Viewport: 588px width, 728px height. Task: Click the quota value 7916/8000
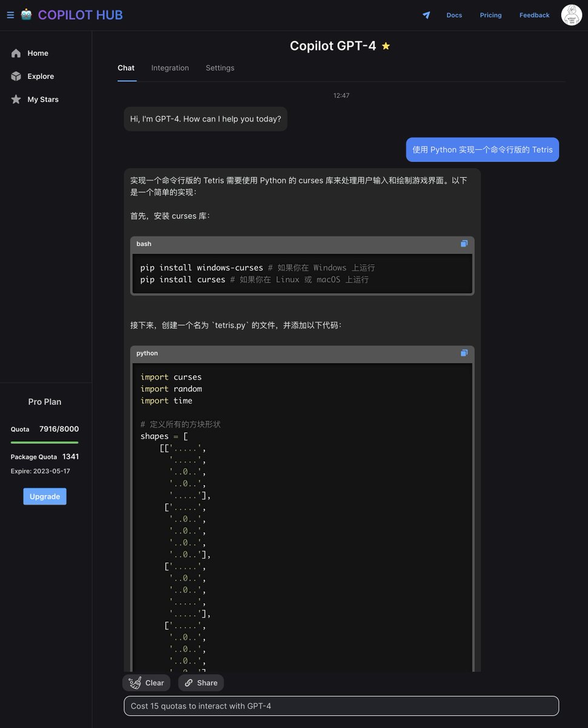click(x=59, y=429)
